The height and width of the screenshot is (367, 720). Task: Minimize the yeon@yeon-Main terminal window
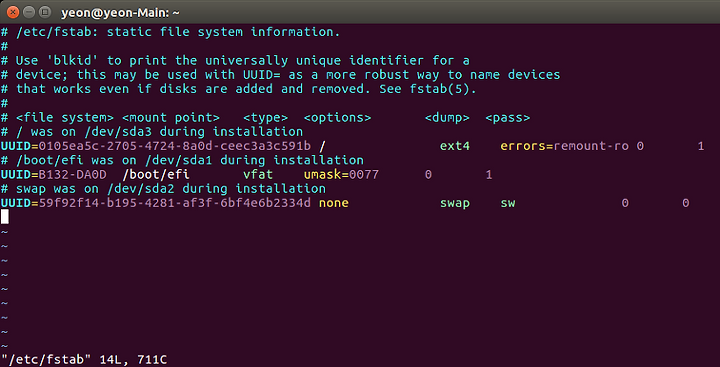tap(28, 11)
